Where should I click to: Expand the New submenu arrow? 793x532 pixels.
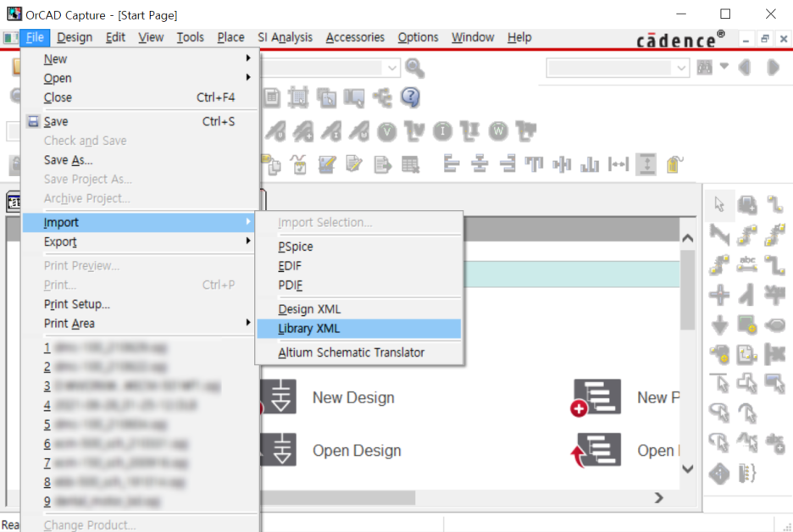coord(247,58)
